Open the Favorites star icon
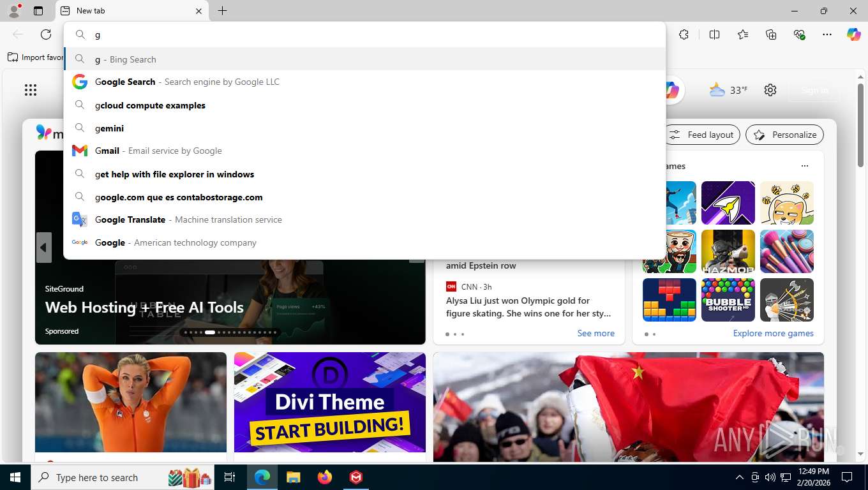 (743, 34)
